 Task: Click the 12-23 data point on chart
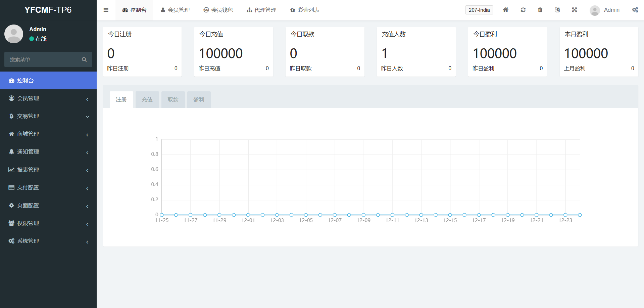click(x=565, y=215)
